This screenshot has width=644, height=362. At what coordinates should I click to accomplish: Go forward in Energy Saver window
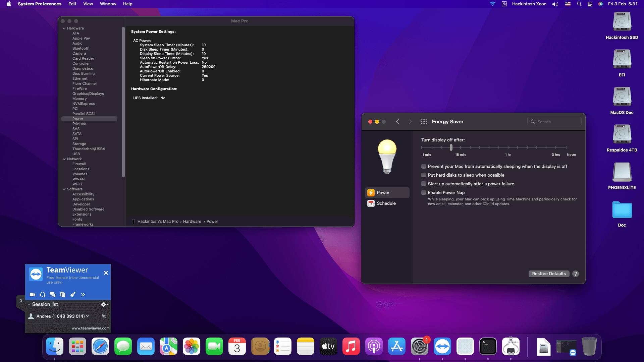coord(410,122)
